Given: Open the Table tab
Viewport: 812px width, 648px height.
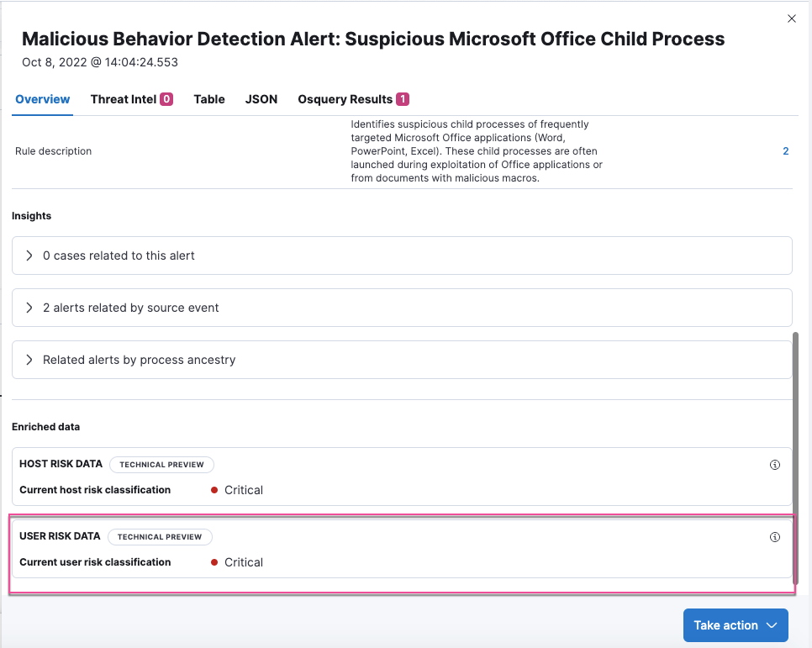Looking at the screenshot, I should [208, 98].
